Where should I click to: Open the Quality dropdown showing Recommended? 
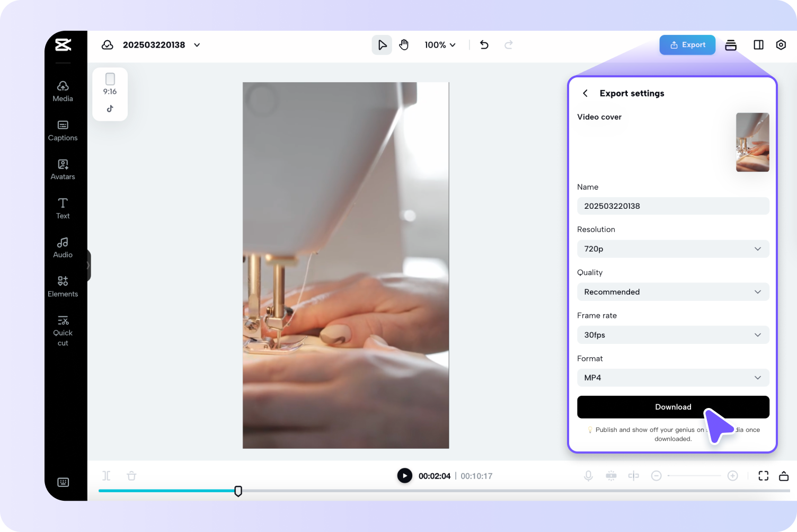(x=673, y=292)
